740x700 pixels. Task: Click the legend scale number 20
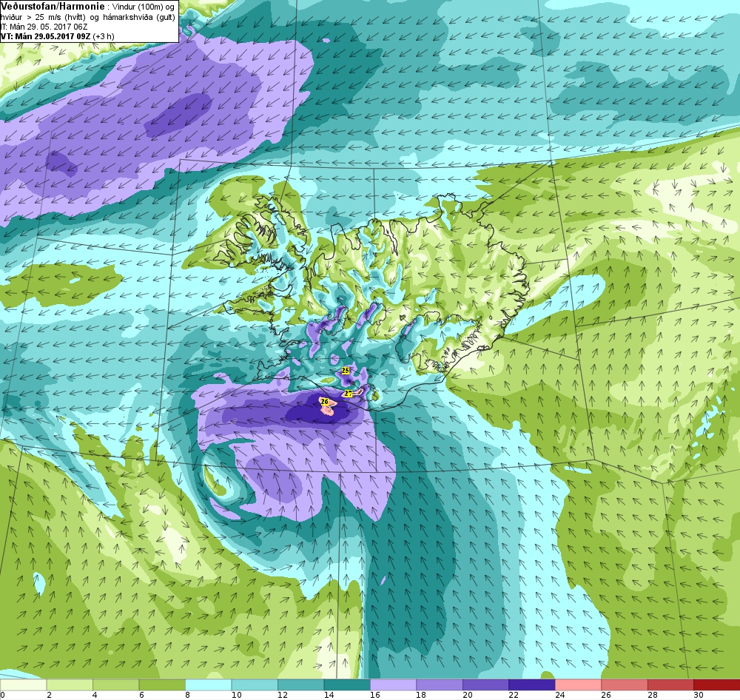(467, 695)
